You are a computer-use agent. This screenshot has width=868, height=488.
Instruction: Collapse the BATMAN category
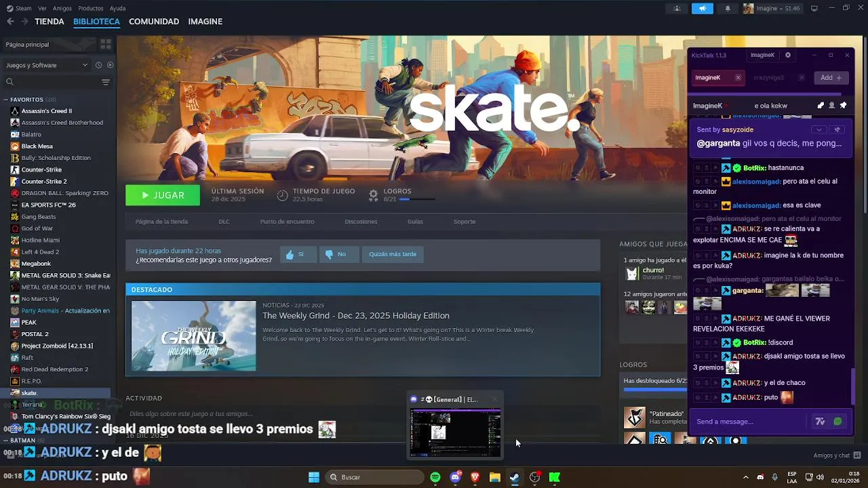[x=5, y=440]
